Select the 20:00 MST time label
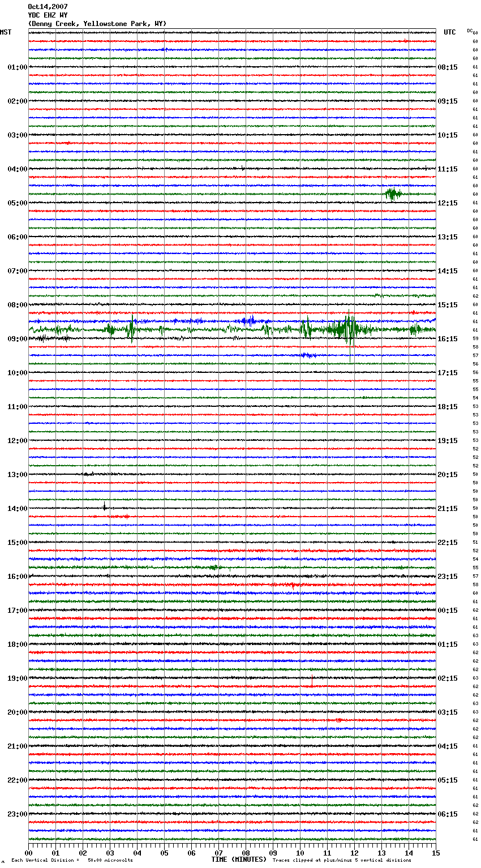 [x=18, y=712]
